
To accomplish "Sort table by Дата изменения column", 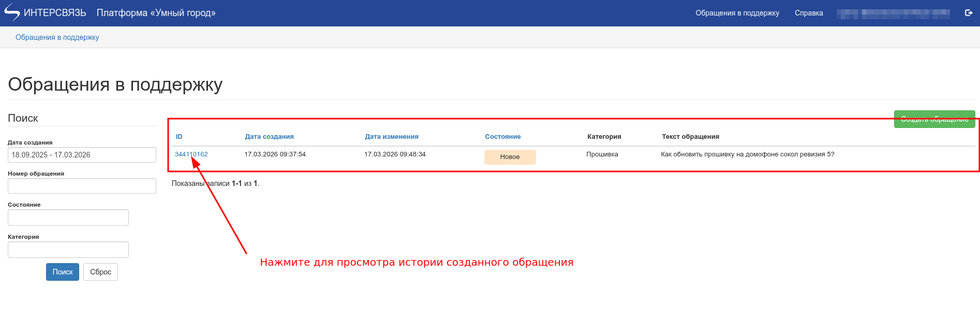I will pos(391,137).
